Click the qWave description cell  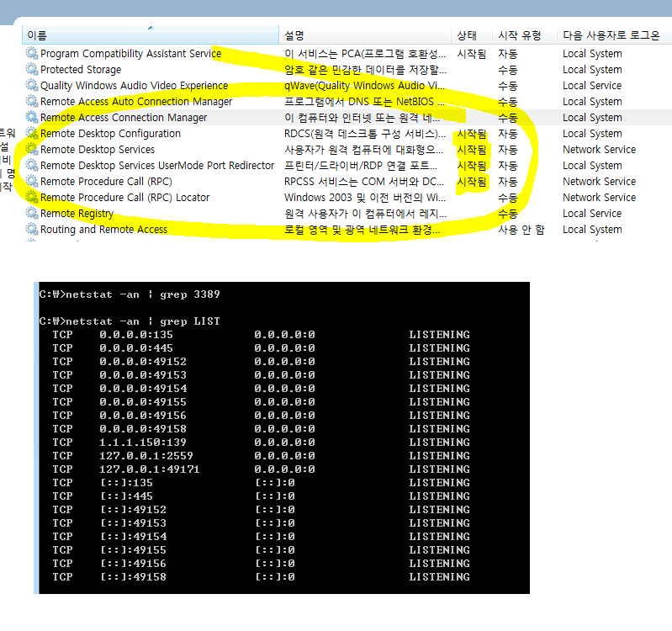click(364, 86)
